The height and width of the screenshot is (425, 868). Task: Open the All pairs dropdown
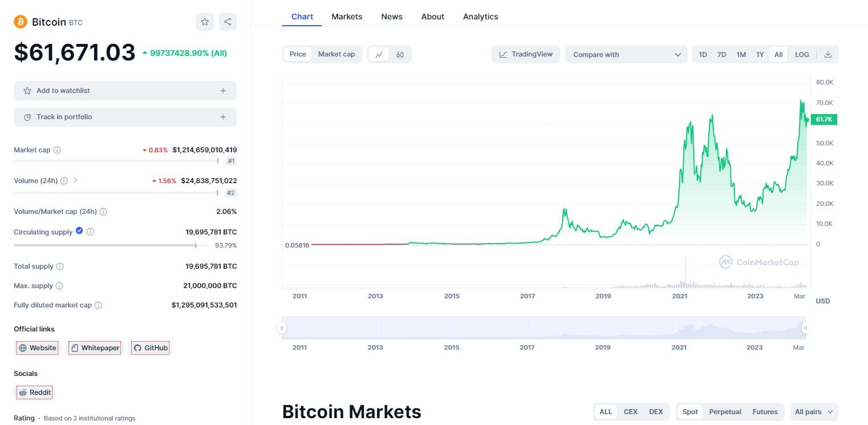814,412
